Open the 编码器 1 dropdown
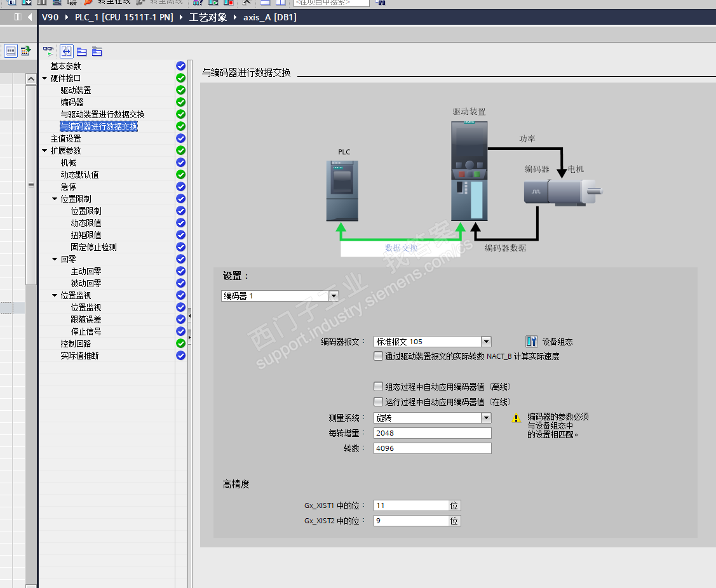Image resolution: width=716 pixels, height=588 pixels. (334, 296)
